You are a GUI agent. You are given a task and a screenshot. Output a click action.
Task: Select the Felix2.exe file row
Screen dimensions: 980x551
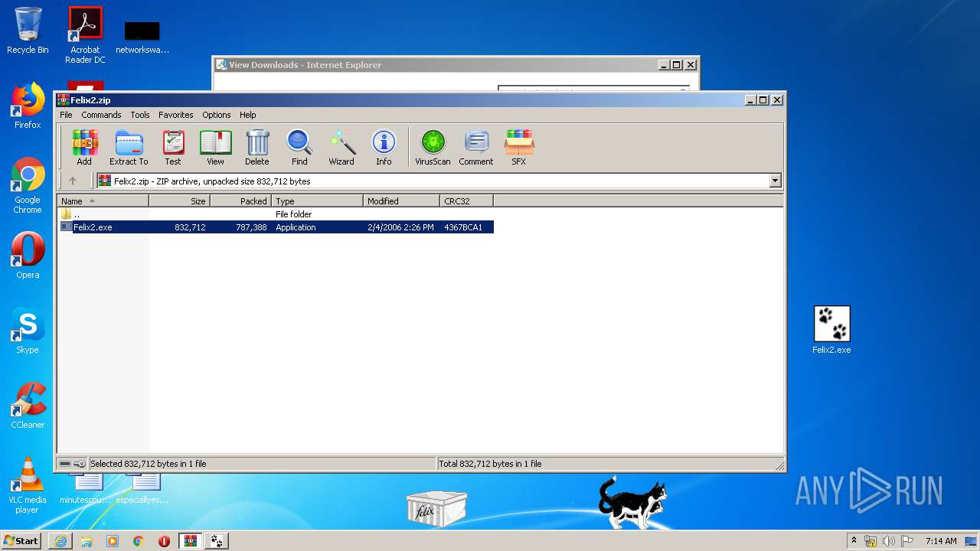pyautogui.click(x=276, y=227)
